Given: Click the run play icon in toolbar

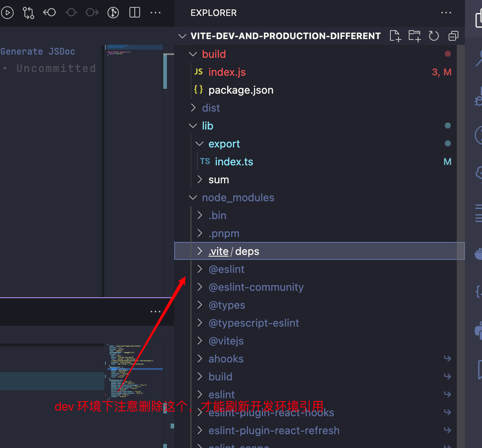Looking at the screenshot, I should click(7, 13).
